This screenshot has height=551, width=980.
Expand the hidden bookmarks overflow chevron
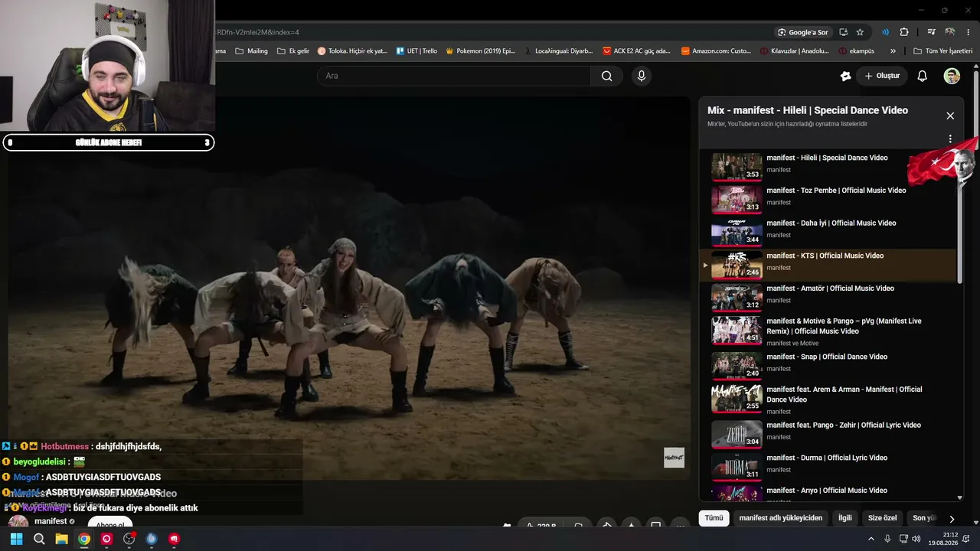893,51
